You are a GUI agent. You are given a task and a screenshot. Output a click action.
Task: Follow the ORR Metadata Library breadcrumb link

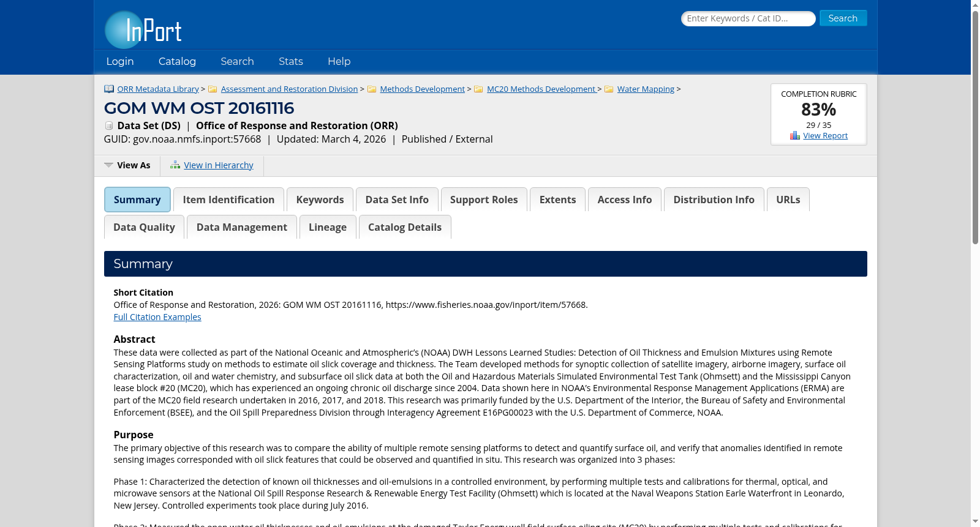coord(158,89)
